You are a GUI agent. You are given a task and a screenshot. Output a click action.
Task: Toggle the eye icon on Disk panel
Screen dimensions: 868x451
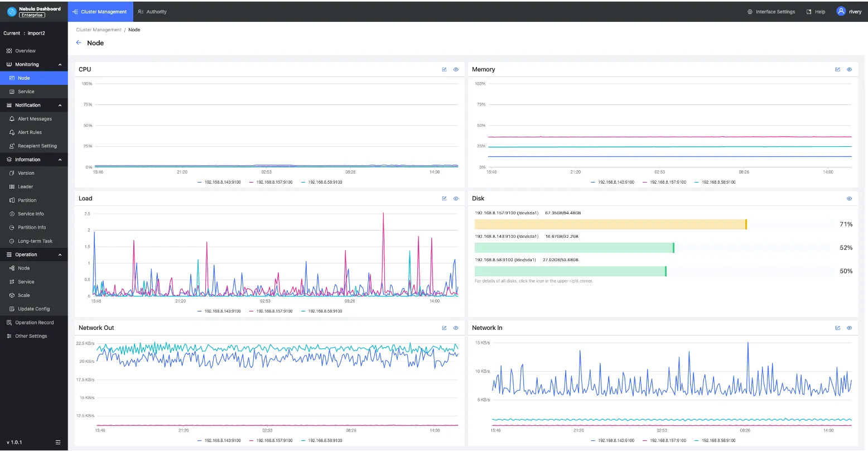tap(849, 199)
